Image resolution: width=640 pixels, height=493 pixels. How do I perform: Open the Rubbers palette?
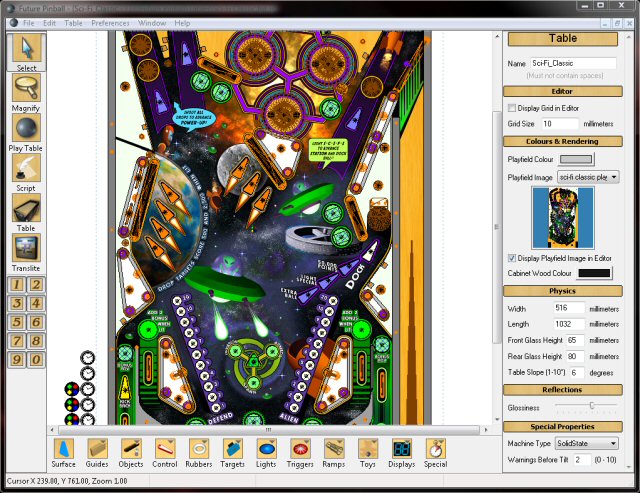coord(199,453)
